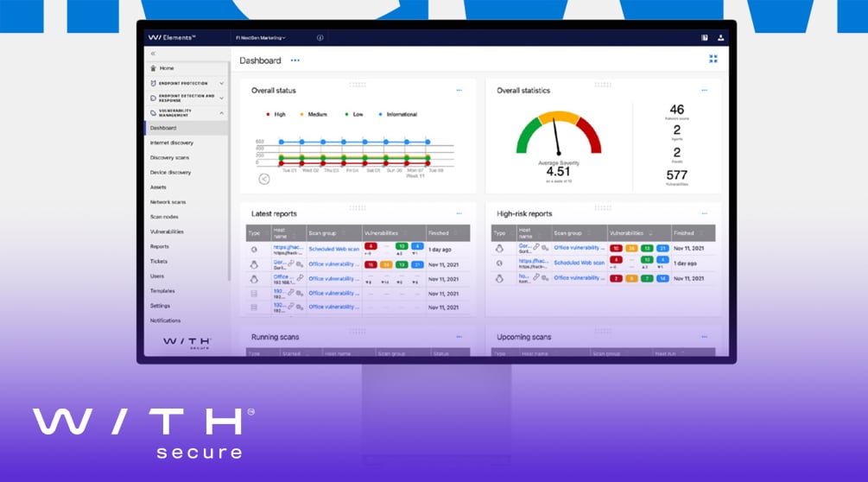Open Scheduled Web scan in High-risk reports

[x=579, y=263]
